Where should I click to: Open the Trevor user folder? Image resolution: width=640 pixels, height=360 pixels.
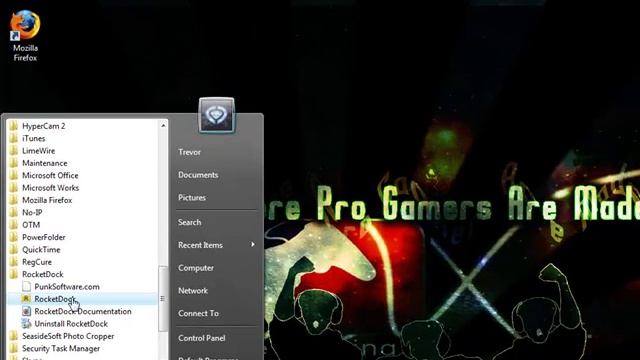(x=189, y=152)
